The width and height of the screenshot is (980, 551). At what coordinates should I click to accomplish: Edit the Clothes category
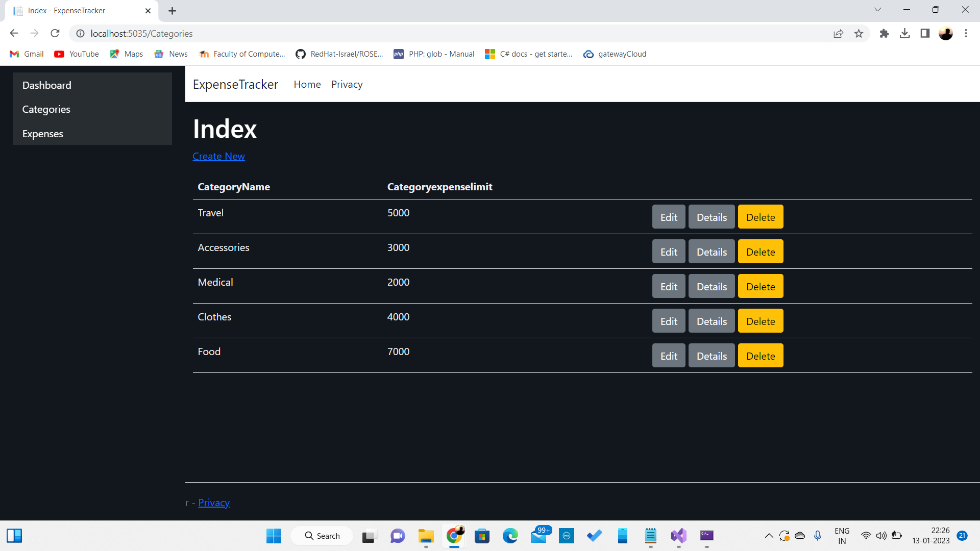coord(669,321)
